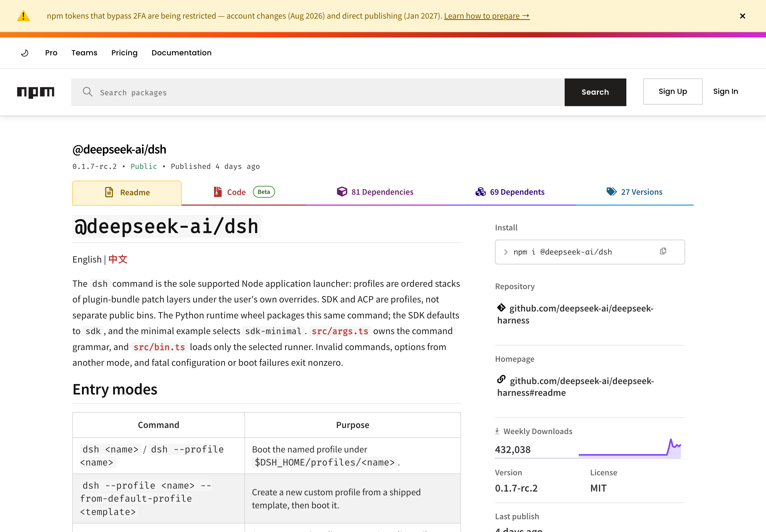Click the install command text box
The image size is (766, 532).
pyautogui.click(x=590, y=252)
